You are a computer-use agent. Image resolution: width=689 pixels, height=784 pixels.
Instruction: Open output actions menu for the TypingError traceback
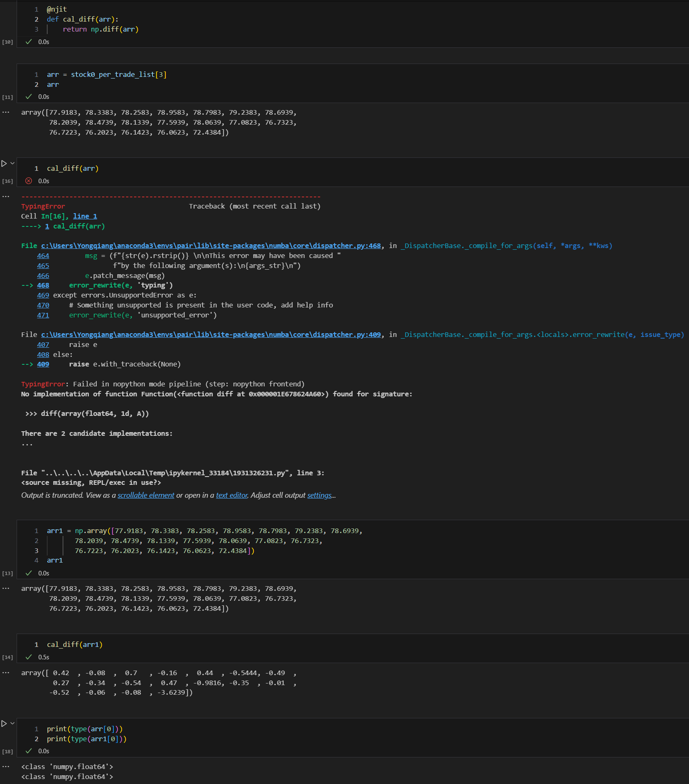pyautogui.click(x=6, y=196)
